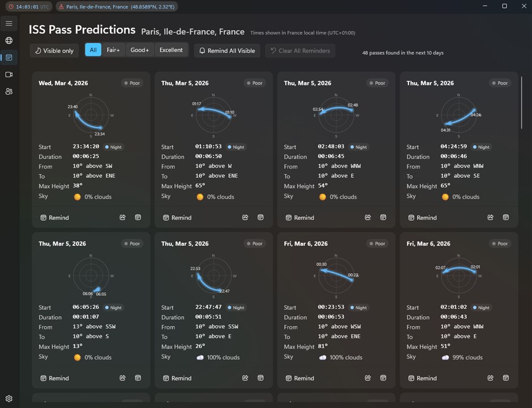Click Poor rating badge on Wed Mar 4 card
This screenshot has height=408, width=532.
point(132,83)
